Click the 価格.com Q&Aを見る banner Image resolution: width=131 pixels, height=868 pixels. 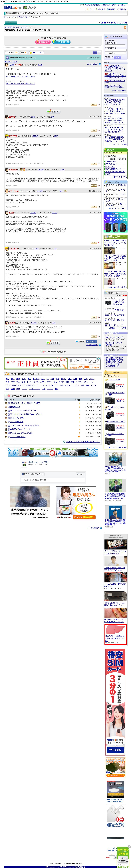(53, 452)
